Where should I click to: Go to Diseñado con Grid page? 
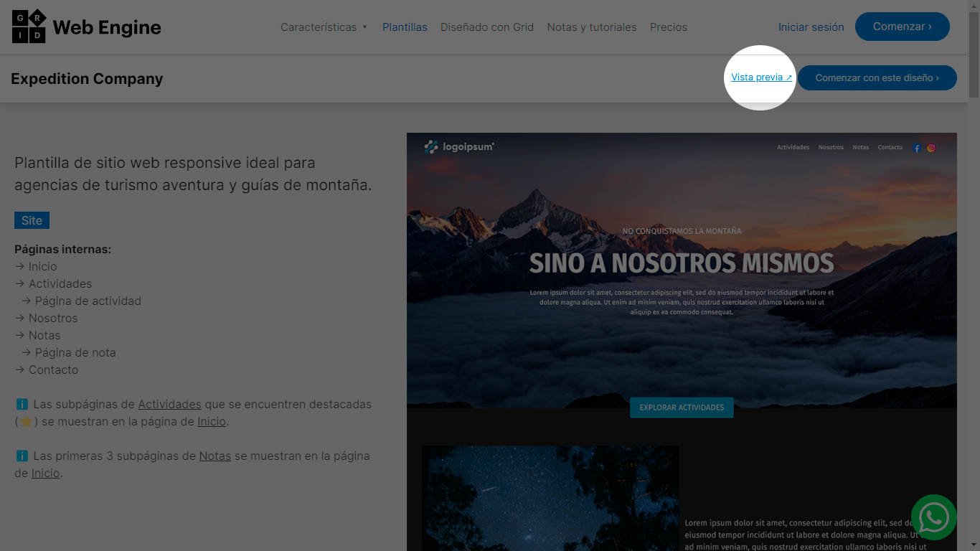tap(487, 27)
